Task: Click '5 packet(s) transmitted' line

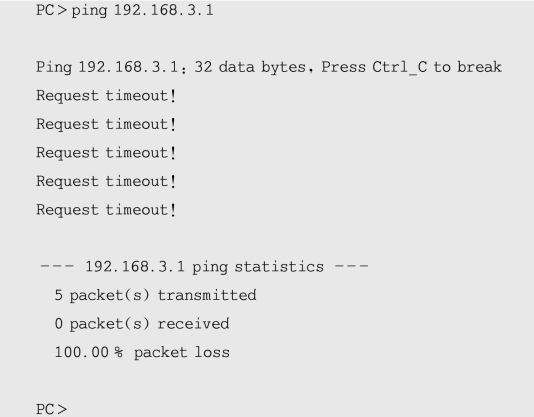Action: (155, 295)
